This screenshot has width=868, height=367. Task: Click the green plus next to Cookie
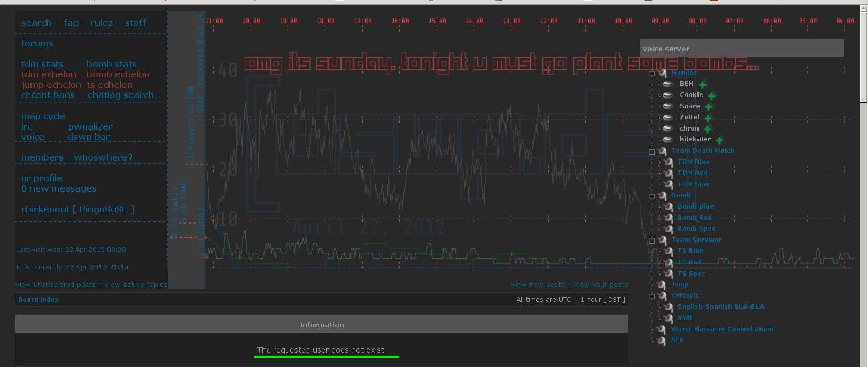(x=711, y=96)
